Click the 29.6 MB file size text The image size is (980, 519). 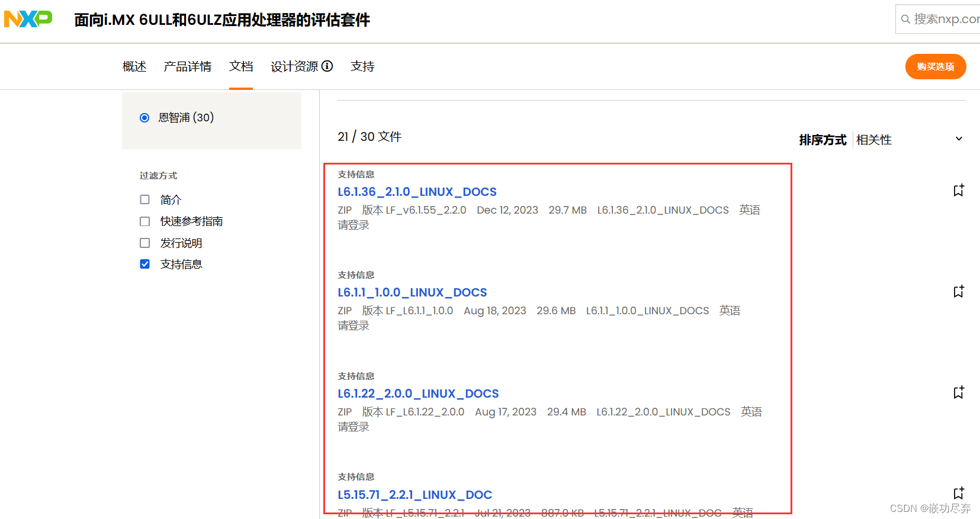[556, 311]
